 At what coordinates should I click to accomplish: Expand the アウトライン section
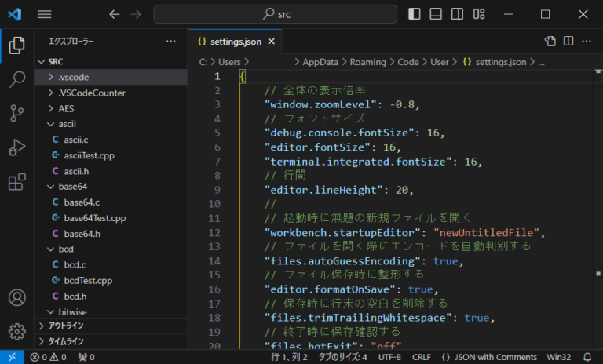tap(66, 326)
